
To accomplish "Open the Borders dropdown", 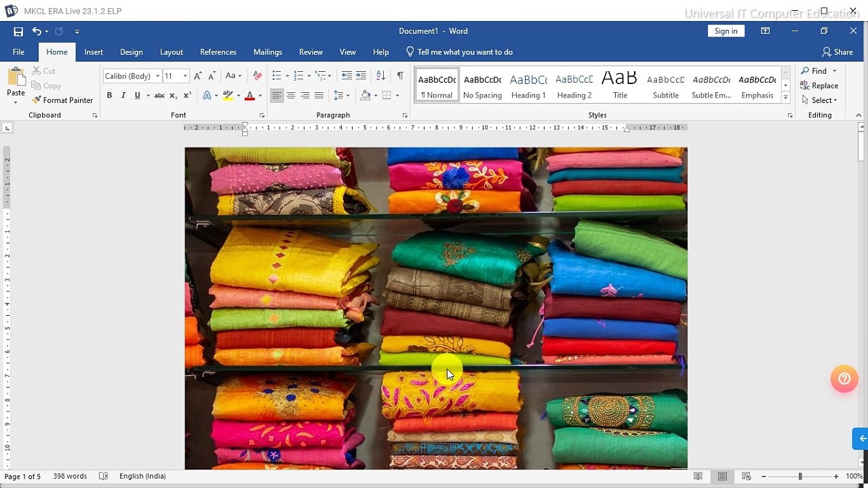I will (397, 96).
